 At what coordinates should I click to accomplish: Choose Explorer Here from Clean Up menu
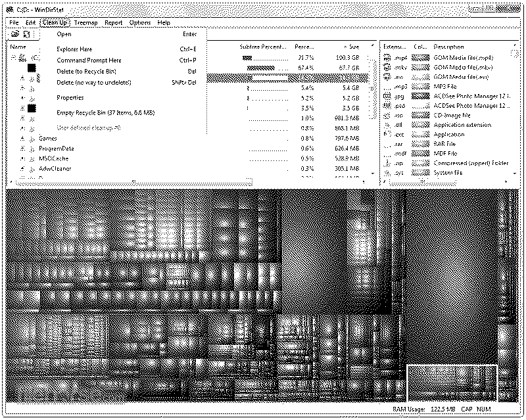point(74,49)
